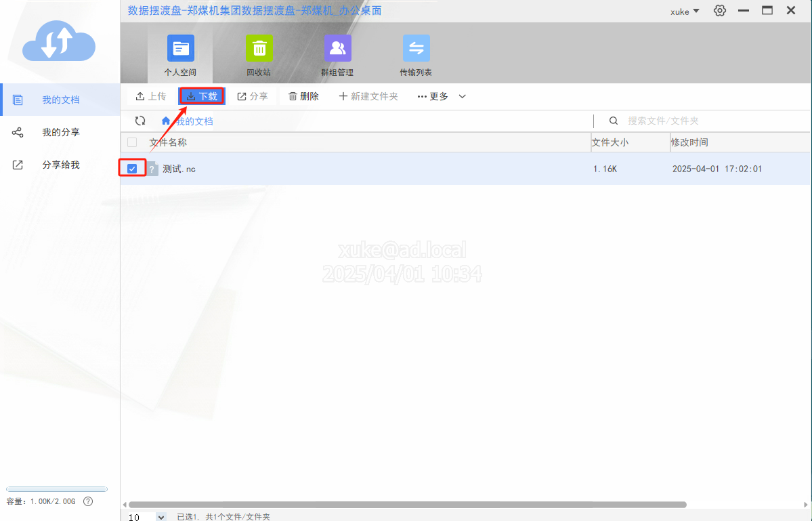
Task: Uncheck the checkbox for 测试.nc
Action: coord(132,169)
